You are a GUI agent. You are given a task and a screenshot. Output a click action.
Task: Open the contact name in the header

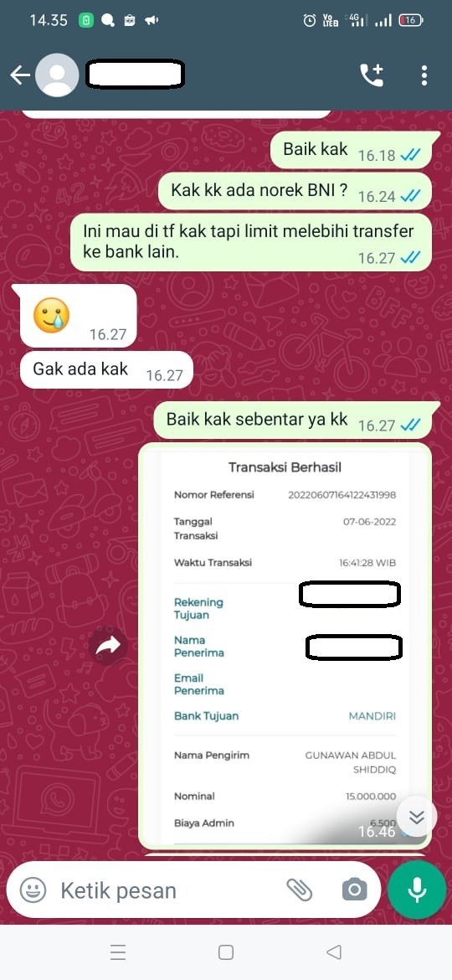135,75
